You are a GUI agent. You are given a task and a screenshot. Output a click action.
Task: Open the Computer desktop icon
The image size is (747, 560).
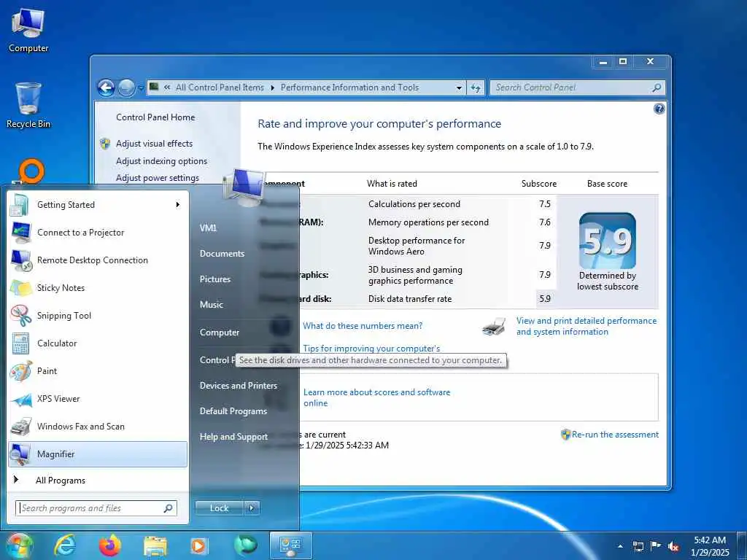point(28,31)
